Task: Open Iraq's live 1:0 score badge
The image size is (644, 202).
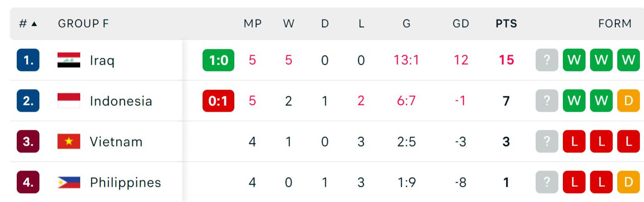Action: pos(218,60)
